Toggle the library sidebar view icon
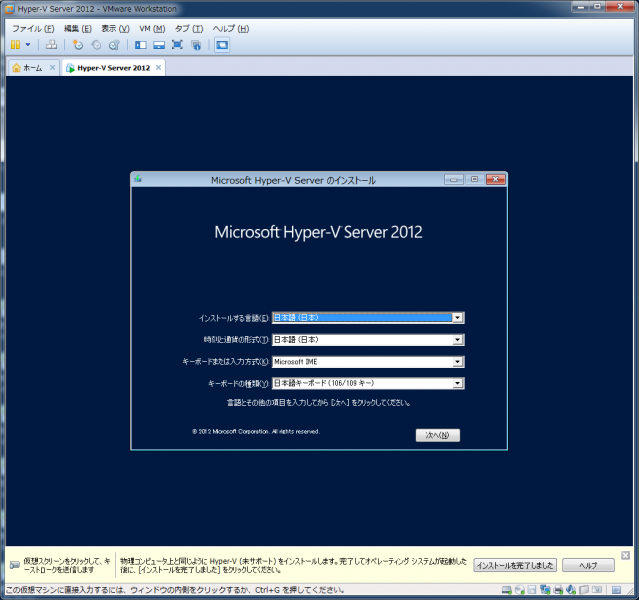This screenshot has height=600, width=639. click(141, 45)
